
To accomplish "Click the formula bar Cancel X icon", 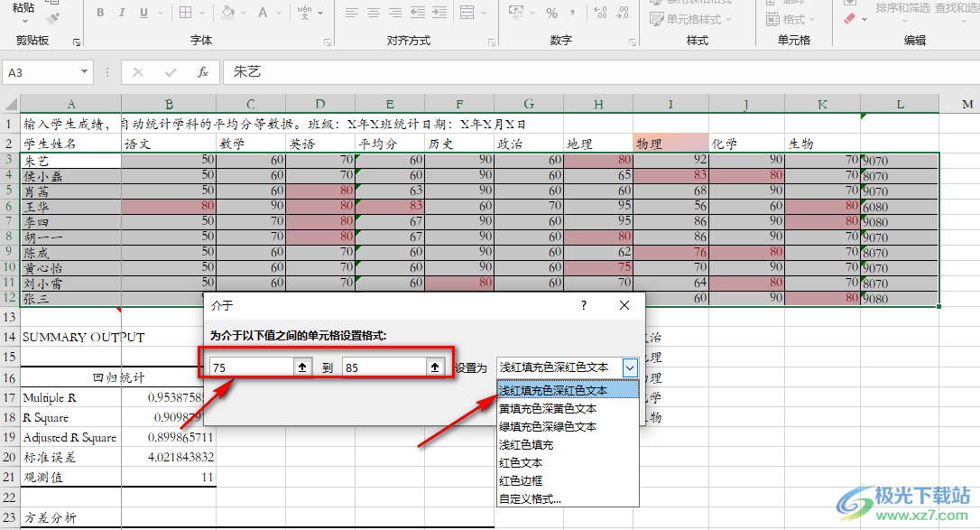I will click(x=138, y=72).
